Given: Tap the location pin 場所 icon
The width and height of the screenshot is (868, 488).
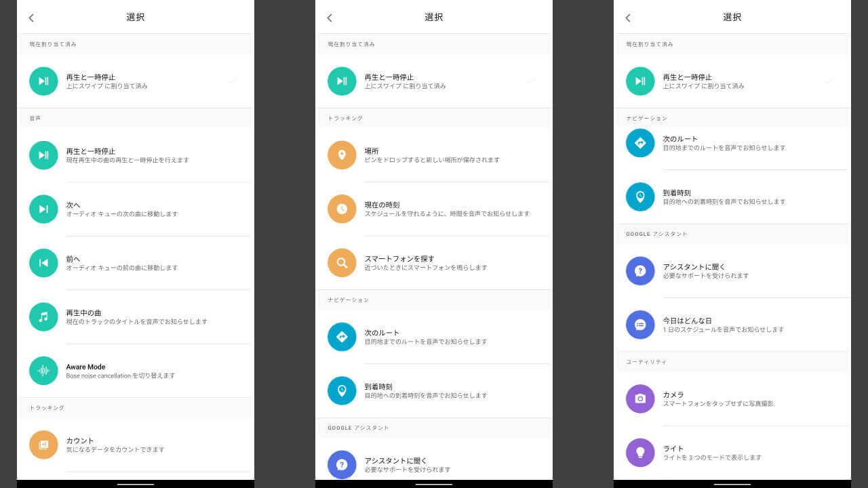Looking at the screenshot, I should tap(342, 155).
